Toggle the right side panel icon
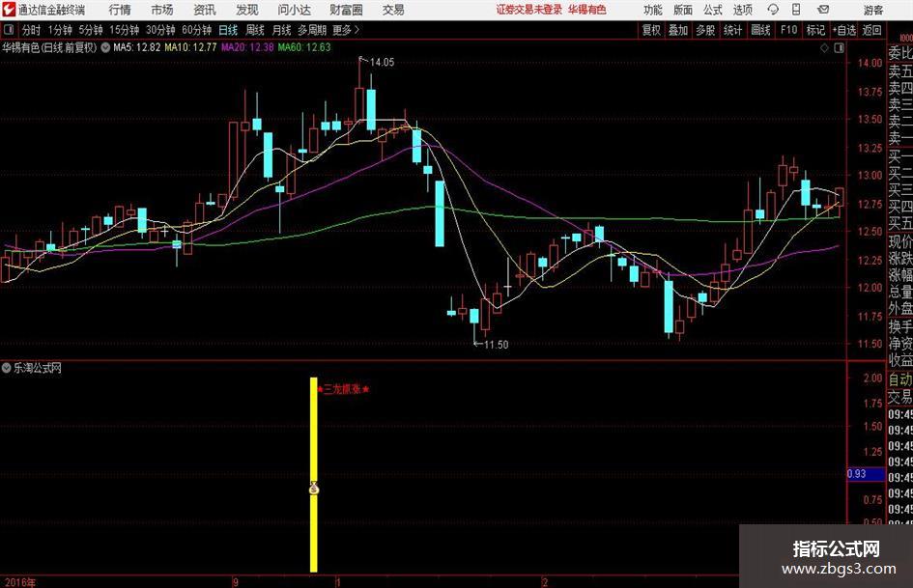 [x=839, y=47]
